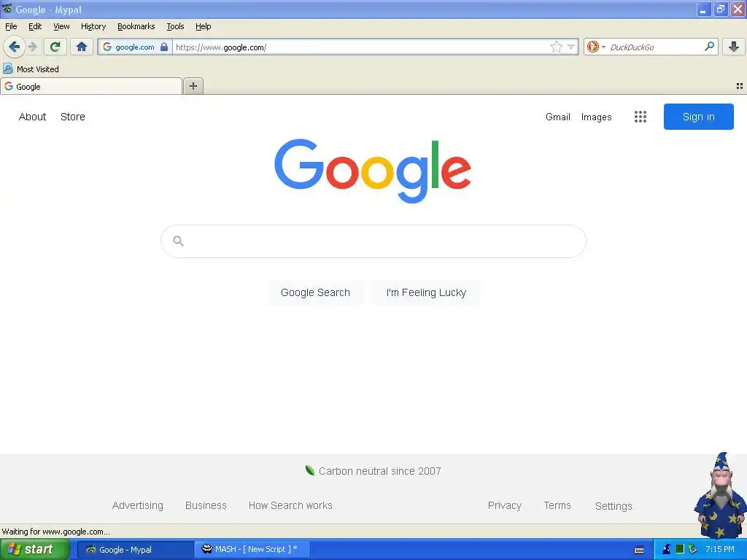The height and width of the screenshot is (560, 747).
Task: Open the File menu
Action: point(11,26)
